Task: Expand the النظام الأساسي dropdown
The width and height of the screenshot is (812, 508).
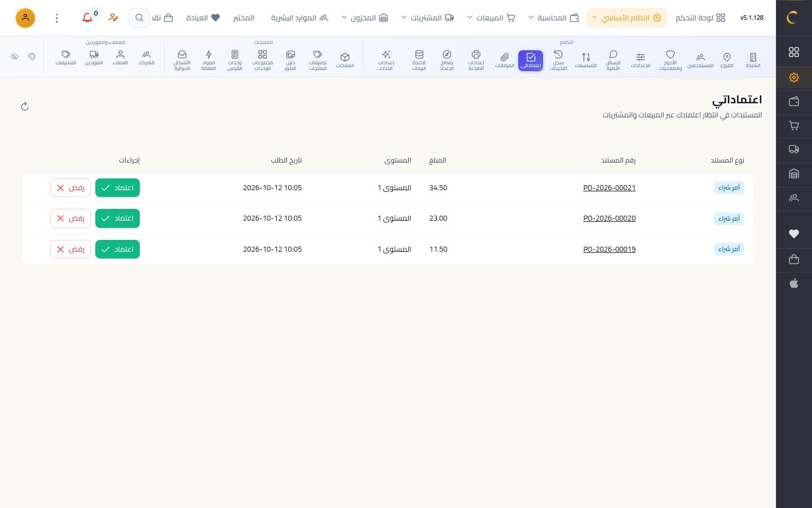Action: coord(626,18)
